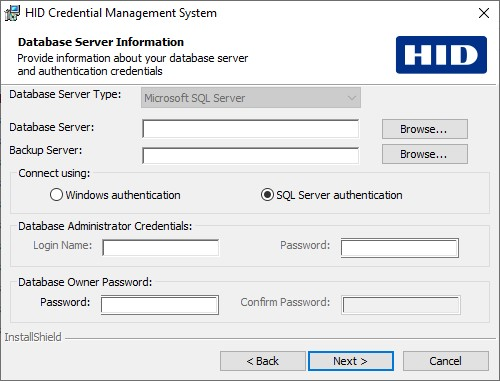Image resolution: width=500 pixels, height=381 pixels.
Task: Close the HID Credential Management System dialog
Action: click(x=484, y=13)
